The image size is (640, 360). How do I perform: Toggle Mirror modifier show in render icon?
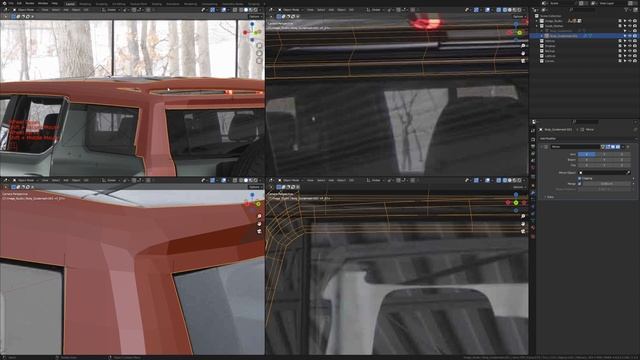tap(618, 147)
